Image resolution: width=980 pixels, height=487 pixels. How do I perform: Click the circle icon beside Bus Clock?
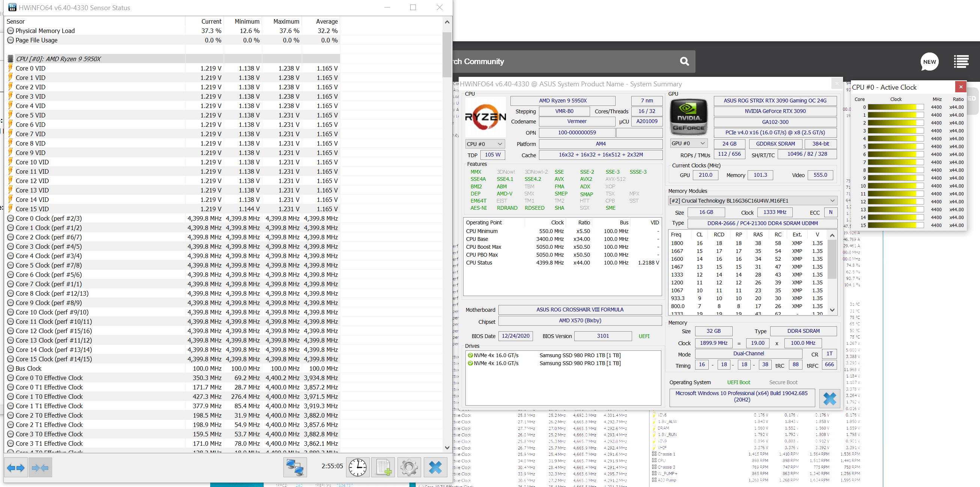point(11,368)
